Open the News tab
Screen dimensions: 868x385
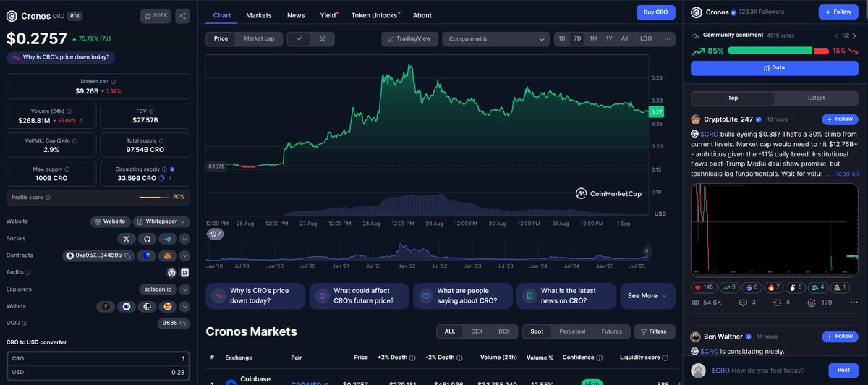(296, 15)
